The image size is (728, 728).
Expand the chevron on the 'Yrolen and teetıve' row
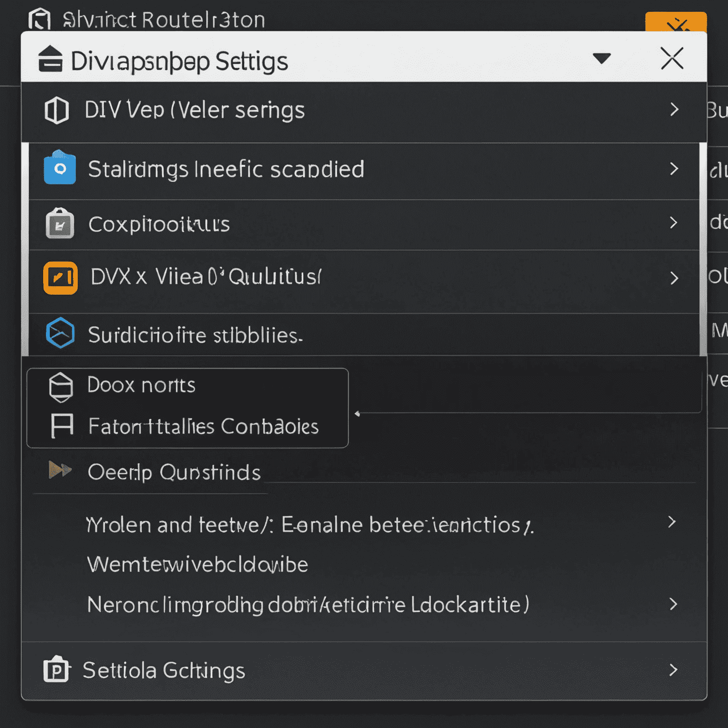click(672, 522)
